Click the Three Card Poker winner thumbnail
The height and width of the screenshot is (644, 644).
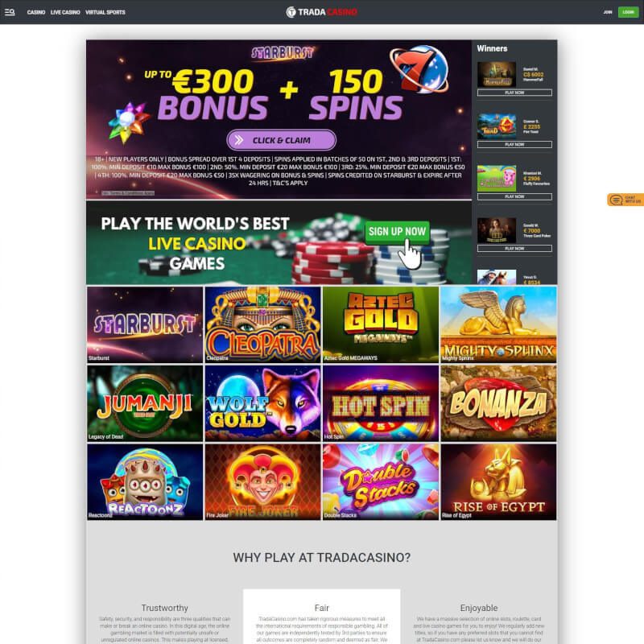(x=497, y=230)
